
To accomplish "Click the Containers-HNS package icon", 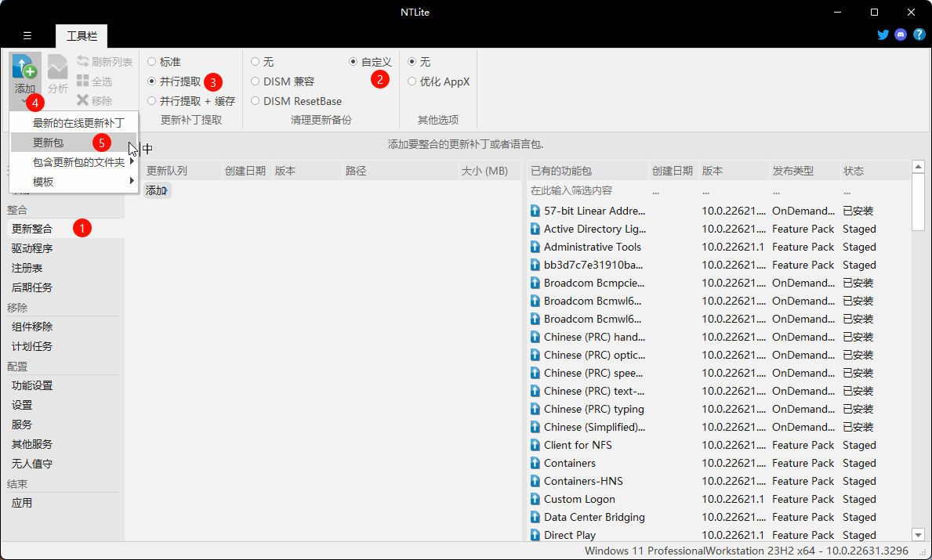I will click(535, 481).
